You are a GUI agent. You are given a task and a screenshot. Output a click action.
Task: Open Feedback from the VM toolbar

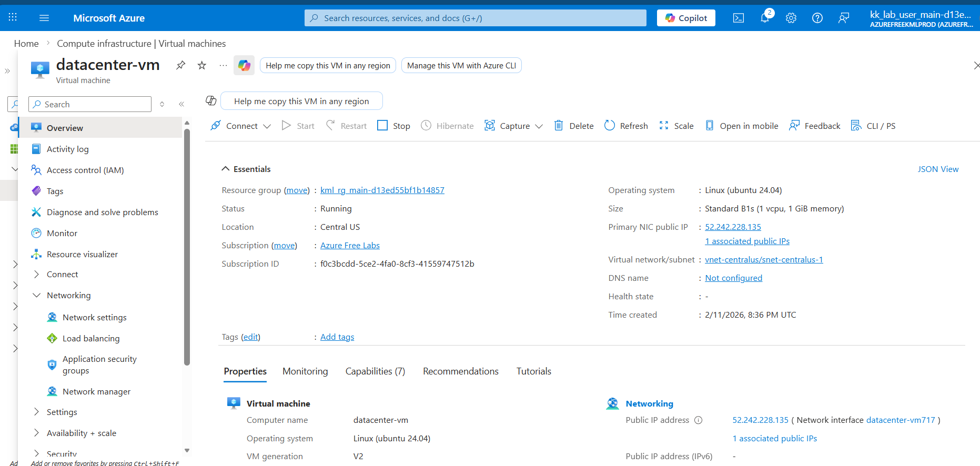tap(815, 126)
